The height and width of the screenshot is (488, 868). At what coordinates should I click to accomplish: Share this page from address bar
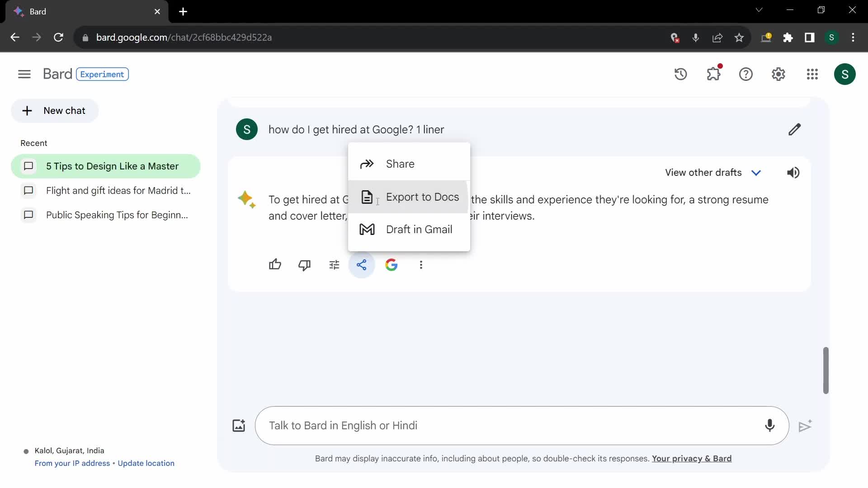pyautogui.click(x=717, y=38)
